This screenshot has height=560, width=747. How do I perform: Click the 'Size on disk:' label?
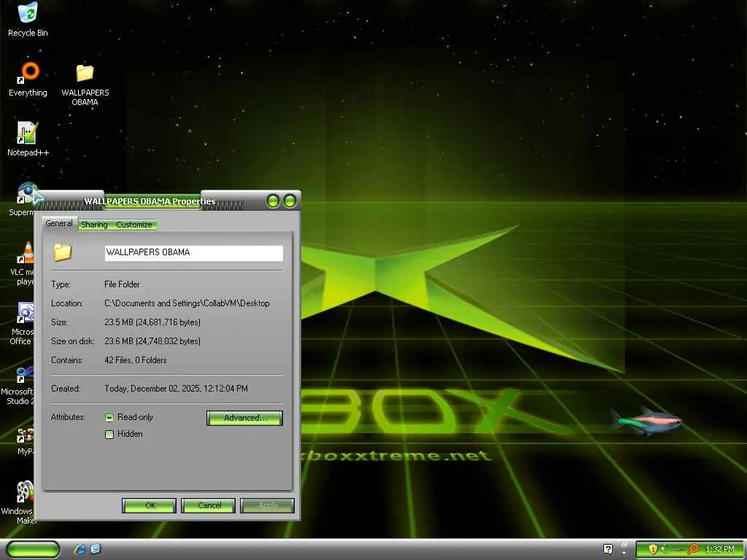[x=73, y=341]
